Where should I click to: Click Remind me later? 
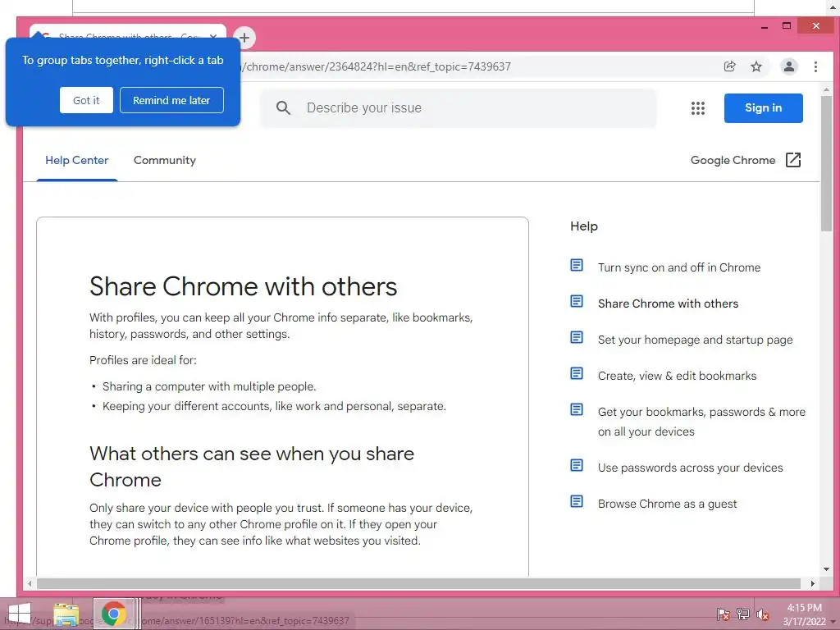(171, 100)
